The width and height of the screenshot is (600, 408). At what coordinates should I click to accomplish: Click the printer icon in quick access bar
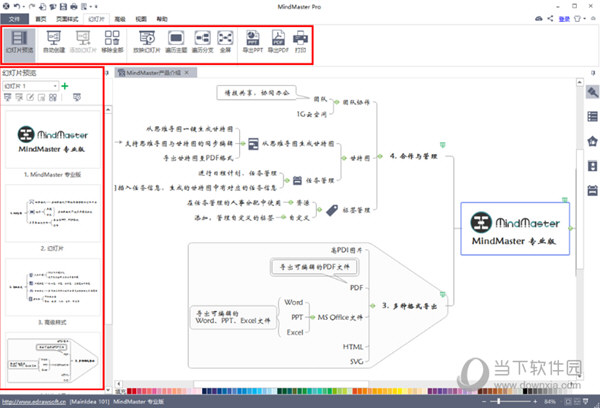74,6
